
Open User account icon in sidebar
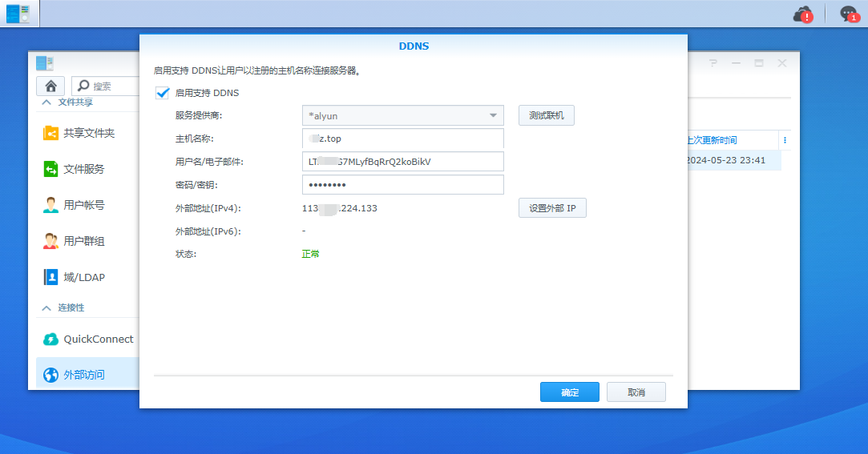(x=50, y=205)
